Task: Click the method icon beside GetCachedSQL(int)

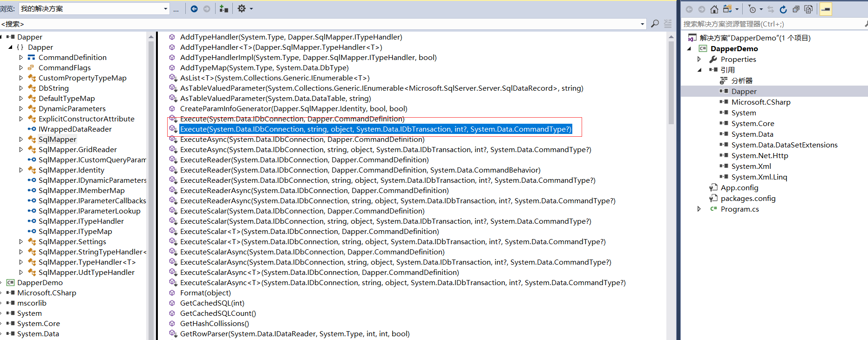Action: pos(172,303)
